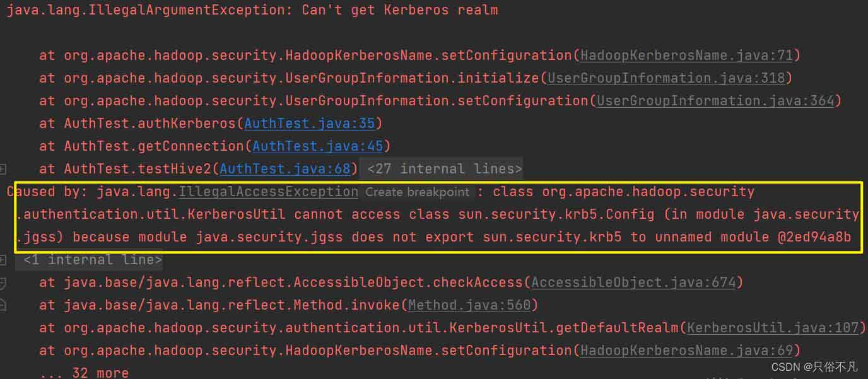The height and width of the screenshot is (379, 868).
Task: Click 'Create breakpoint' next to IllegalAccessException
Action: click(417, 192)
